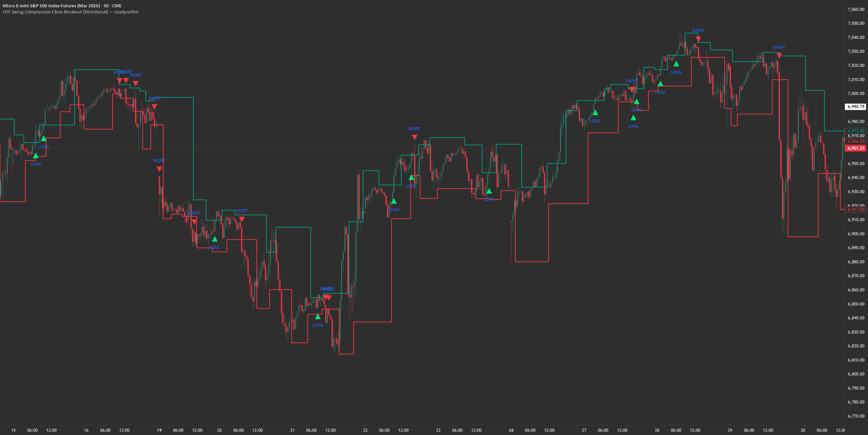Viewport: 868px width, 435px height.
Task: Click the white 6,990.75 price tag
Action: pos(856,107)
